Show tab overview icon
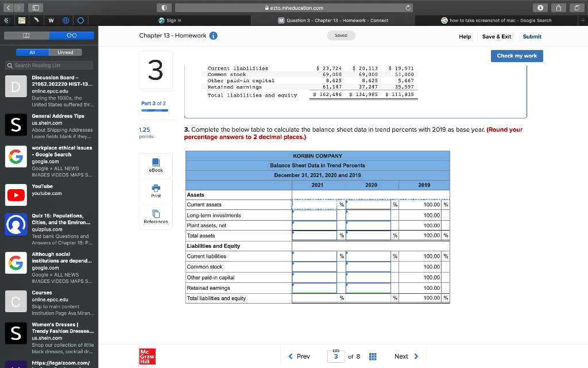Viewport: 588px width, 368px height. [x=577, y=7]
